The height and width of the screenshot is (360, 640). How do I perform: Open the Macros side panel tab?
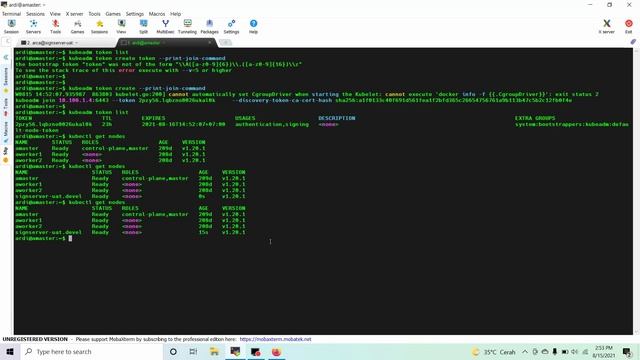point(6,131)
